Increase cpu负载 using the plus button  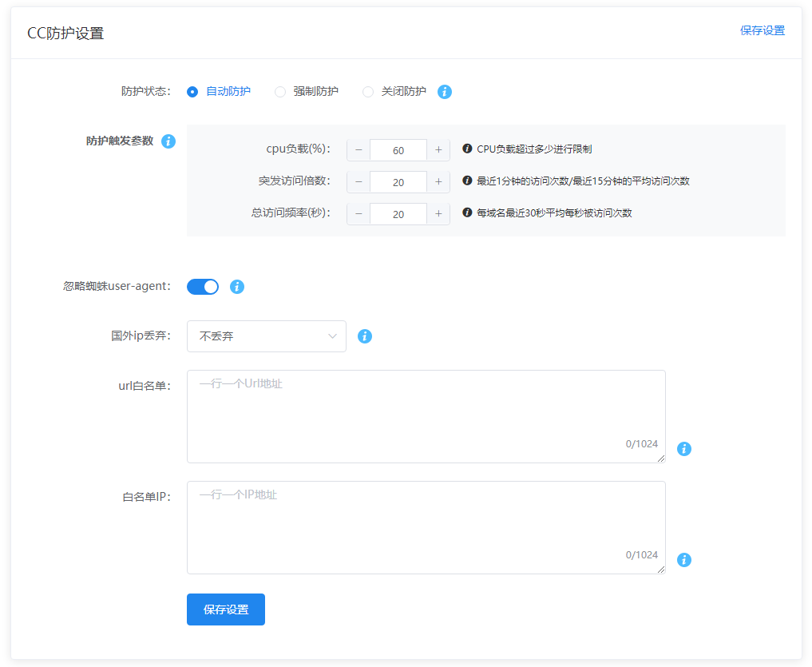tap(438, 149)
